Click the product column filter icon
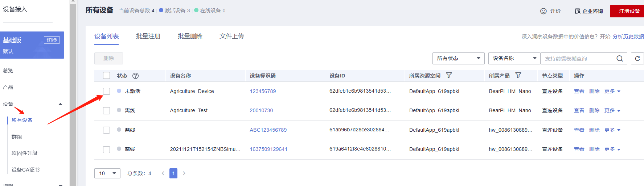 point(518,75)
